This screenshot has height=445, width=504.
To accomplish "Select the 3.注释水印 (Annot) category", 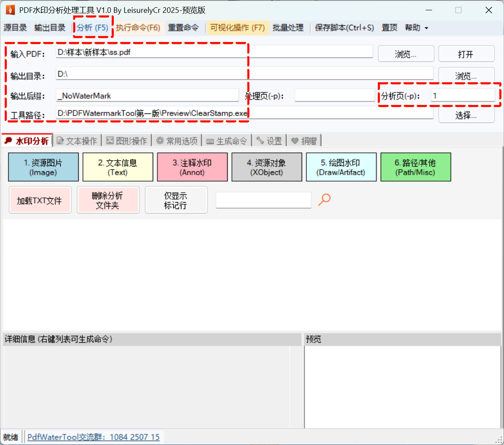I will pos(192,167).
